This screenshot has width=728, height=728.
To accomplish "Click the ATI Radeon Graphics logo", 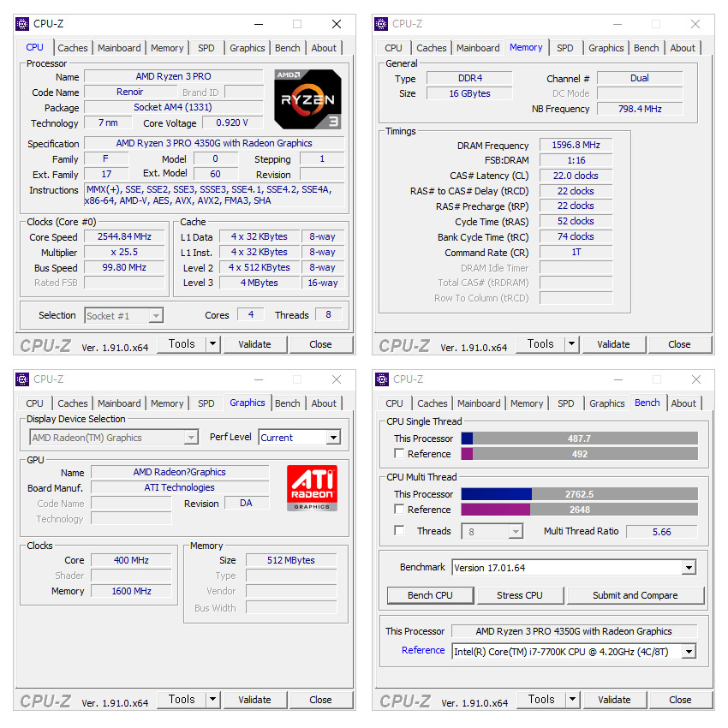I will click(x=312, y=487).
